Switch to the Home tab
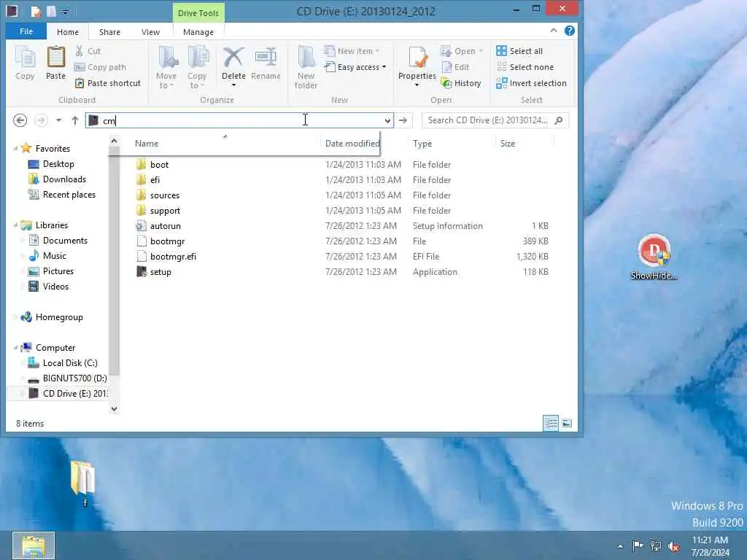This screenshot has width=747, height=560. [x=68, y=32]
